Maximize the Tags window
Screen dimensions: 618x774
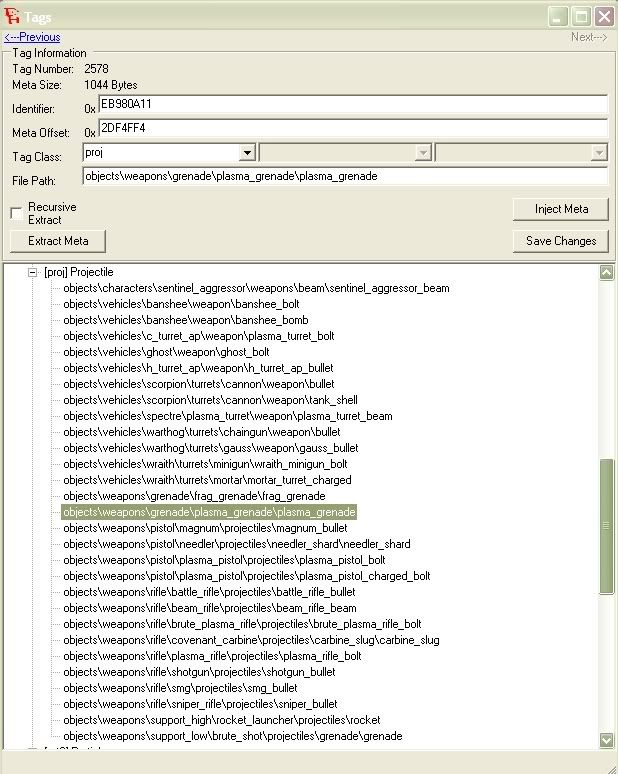point(581,17)
